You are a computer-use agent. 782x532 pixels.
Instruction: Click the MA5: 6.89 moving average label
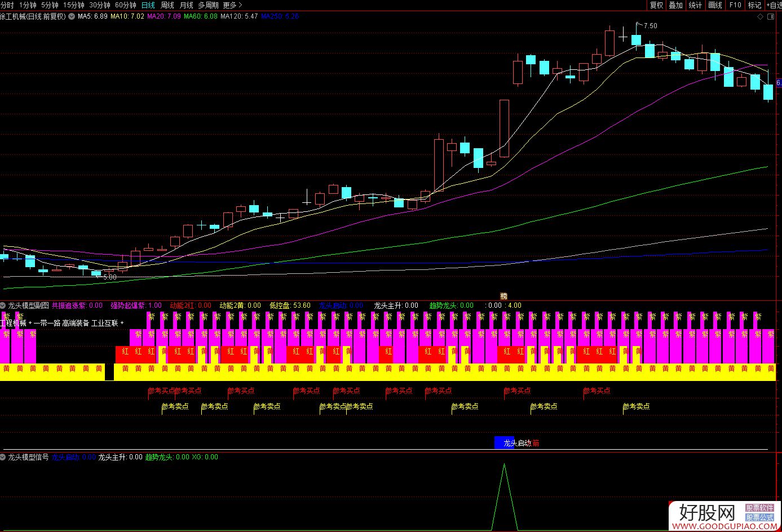(x=92, y=16)
